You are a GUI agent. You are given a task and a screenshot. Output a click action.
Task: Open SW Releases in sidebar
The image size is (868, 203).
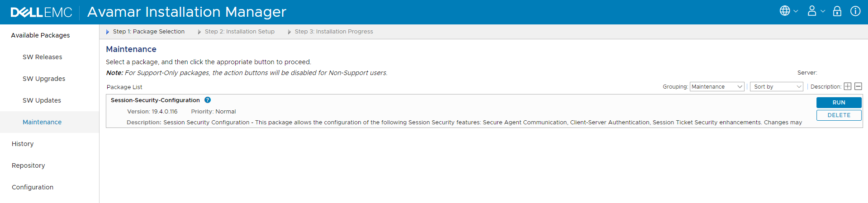43,57
